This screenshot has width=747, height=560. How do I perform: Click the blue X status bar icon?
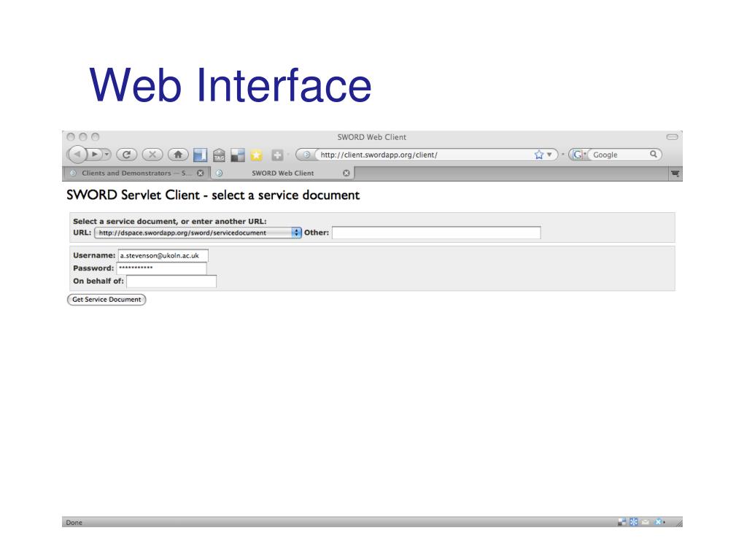tap(659, 522)
